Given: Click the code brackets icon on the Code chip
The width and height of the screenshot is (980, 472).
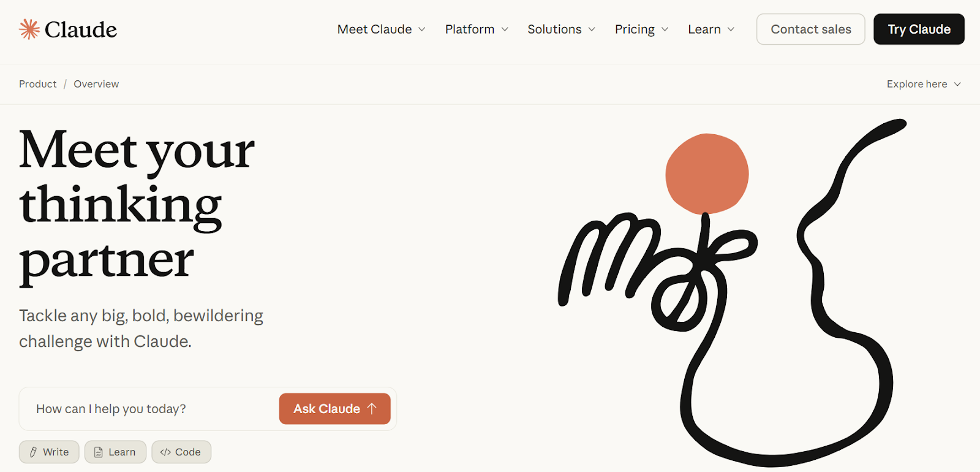Looking at the screenshot, I should click(x=165, y=452).
